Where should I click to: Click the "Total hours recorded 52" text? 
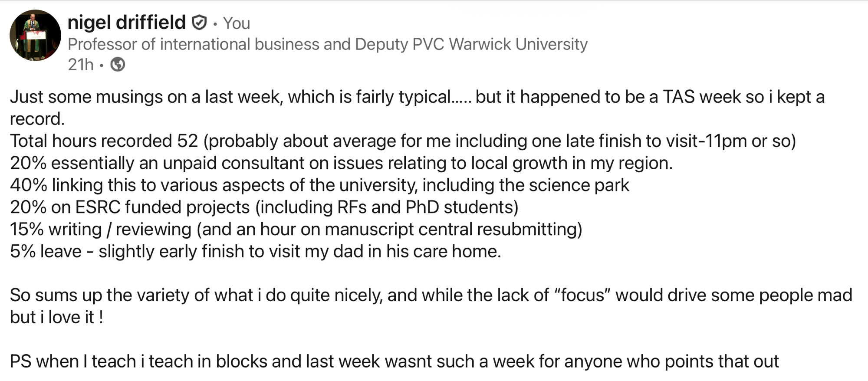pyautogui.click(x=104, y=141)
